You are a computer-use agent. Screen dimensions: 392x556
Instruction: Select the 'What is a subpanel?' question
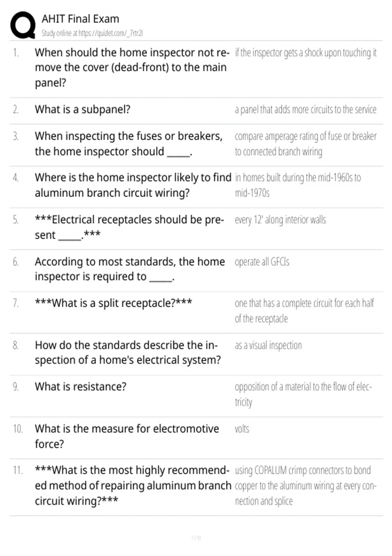83,109
